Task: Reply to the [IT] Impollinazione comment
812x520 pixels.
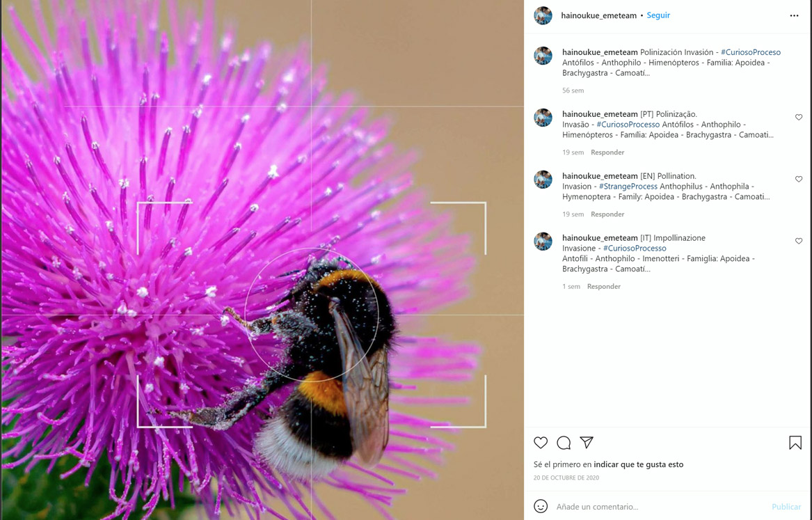Action: [603, 287]
